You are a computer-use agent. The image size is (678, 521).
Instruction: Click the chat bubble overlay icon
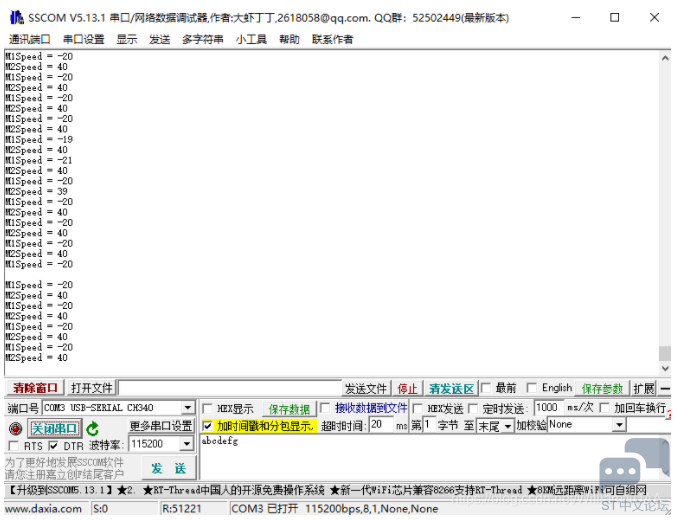pyautogui.click(x=634, y=463)
